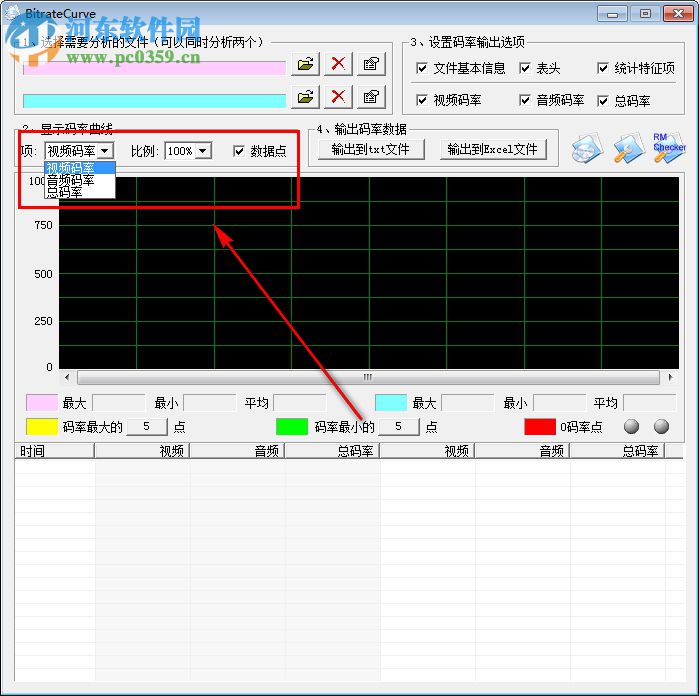Image resolution: width=699 pixels, height=696 pixels.
Task: Click the 码率最小的 points count field
Action: pyautogui.click(x=399, y=427)
